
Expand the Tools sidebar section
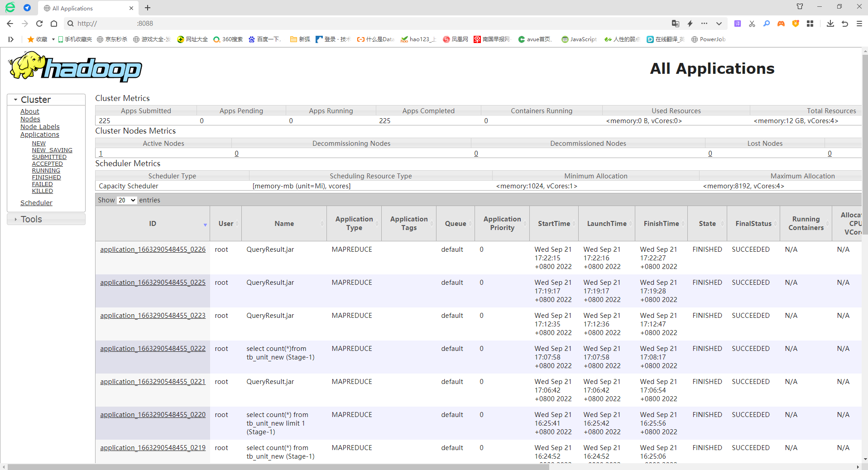[31, 219]
